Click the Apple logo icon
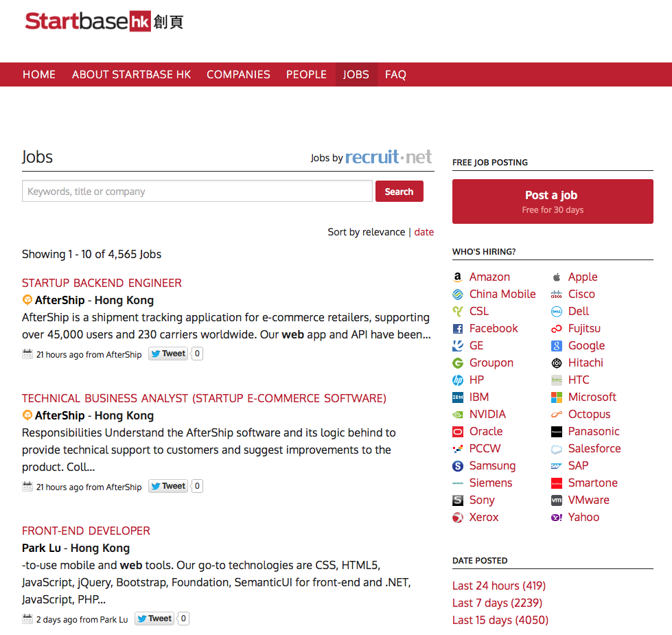 click(556, 277)
